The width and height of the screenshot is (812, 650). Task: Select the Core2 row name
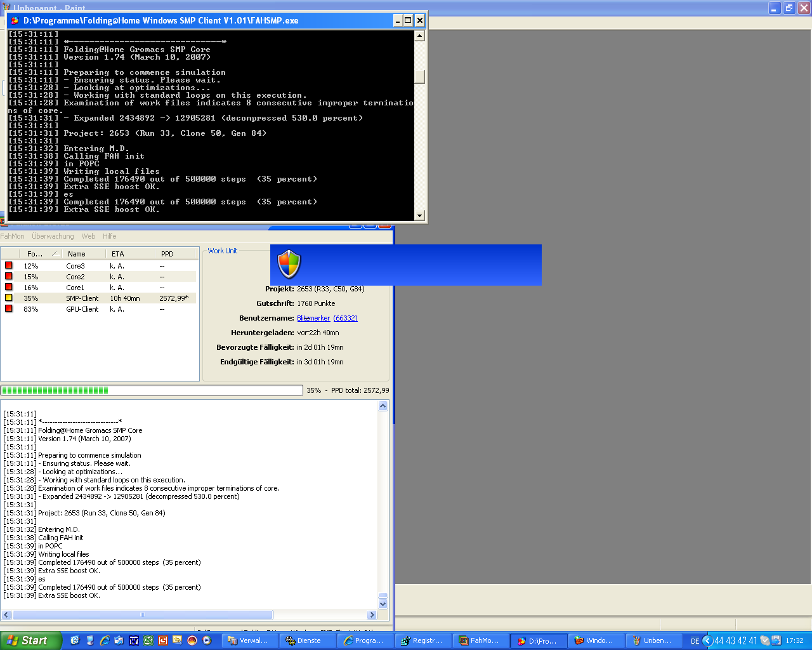(75, 277)
